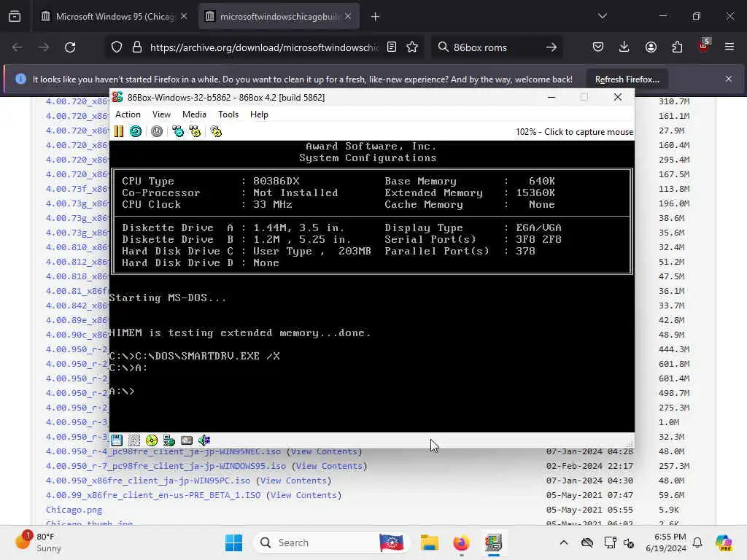
Task: Open the Action menu in 86Box
Action: point(128,114)
